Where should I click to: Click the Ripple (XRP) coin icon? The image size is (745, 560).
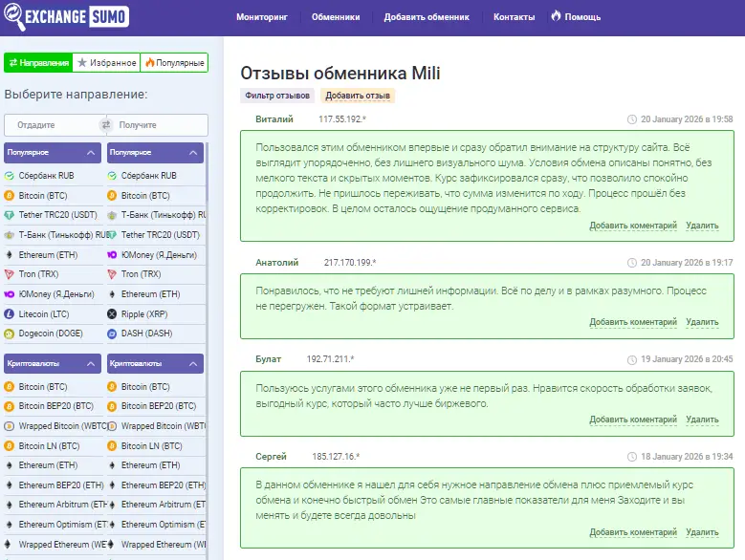click(112, 313)
